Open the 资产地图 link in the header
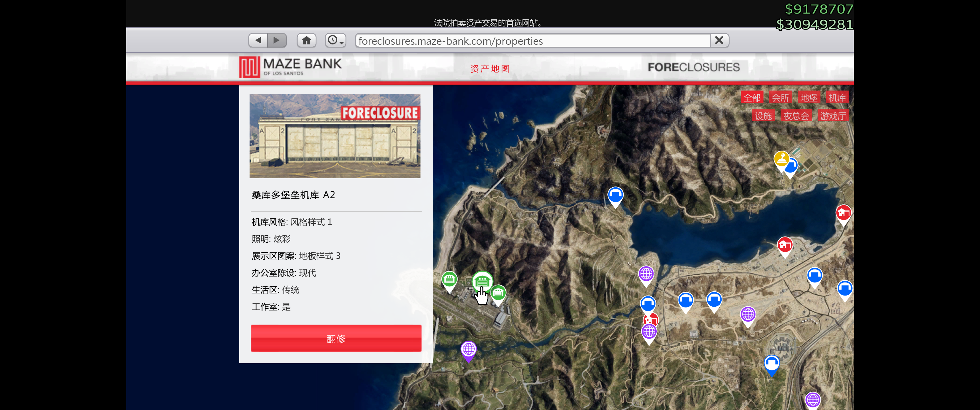The height and width of the screenshot is (410, 980). click(490, 68)
